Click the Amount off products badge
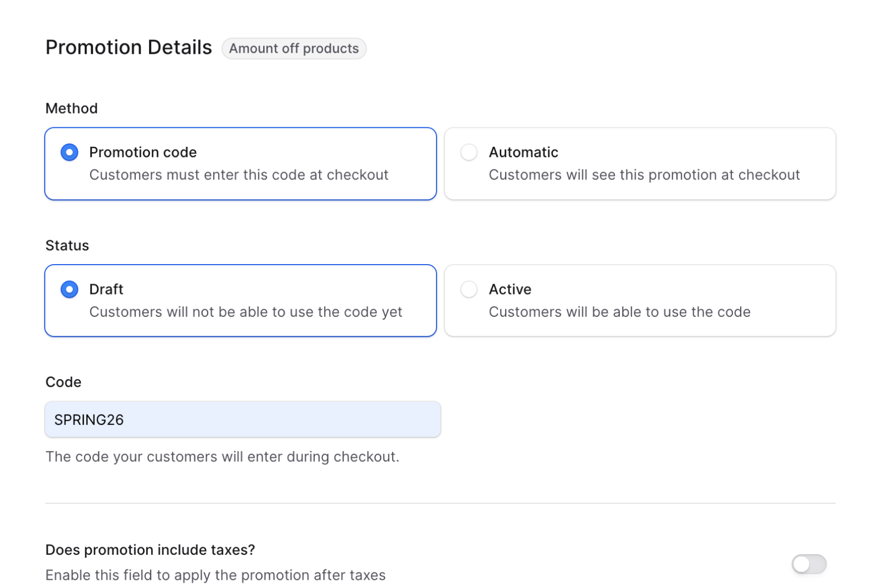The width and height of the screenshot is (870, 588). 294,48
